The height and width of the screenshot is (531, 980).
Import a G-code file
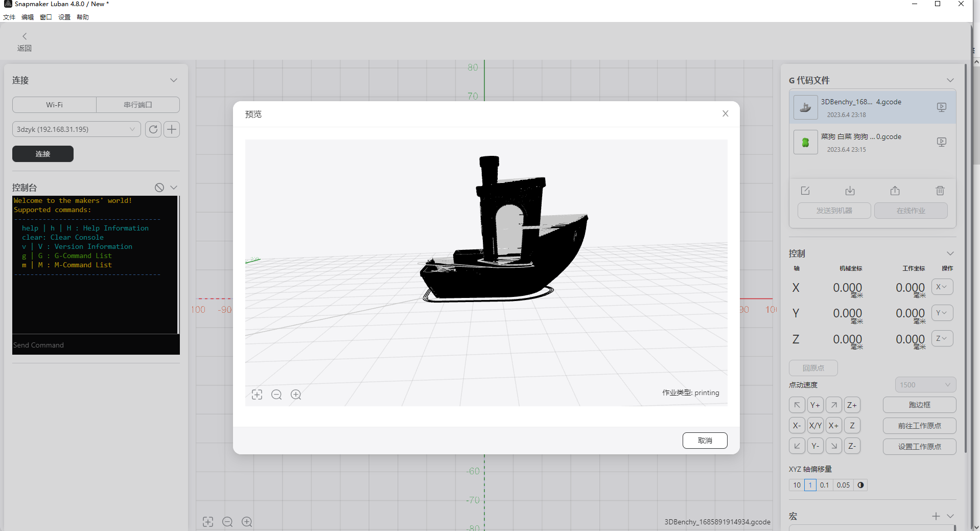(850, 191)
